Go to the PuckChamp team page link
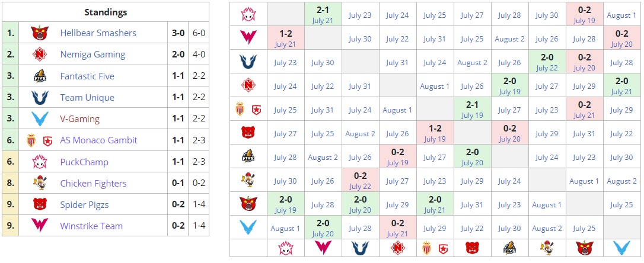The image size is (644, 263). tap(84, 162)
